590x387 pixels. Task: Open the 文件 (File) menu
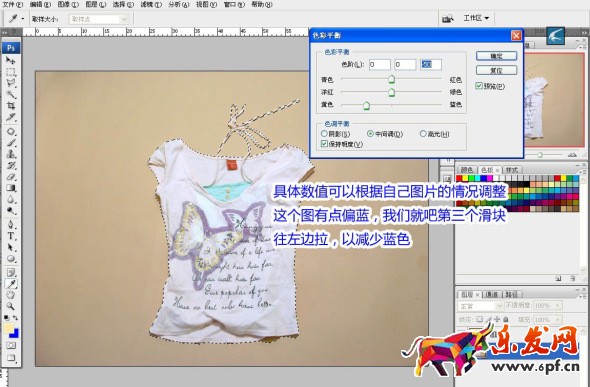coord(12,5)
